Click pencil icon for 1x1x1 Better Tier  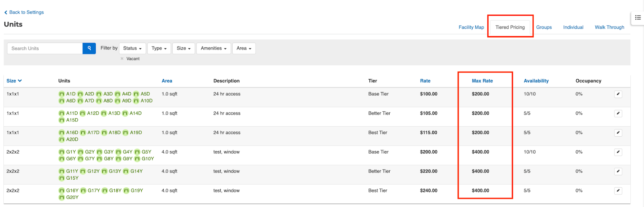618,113
